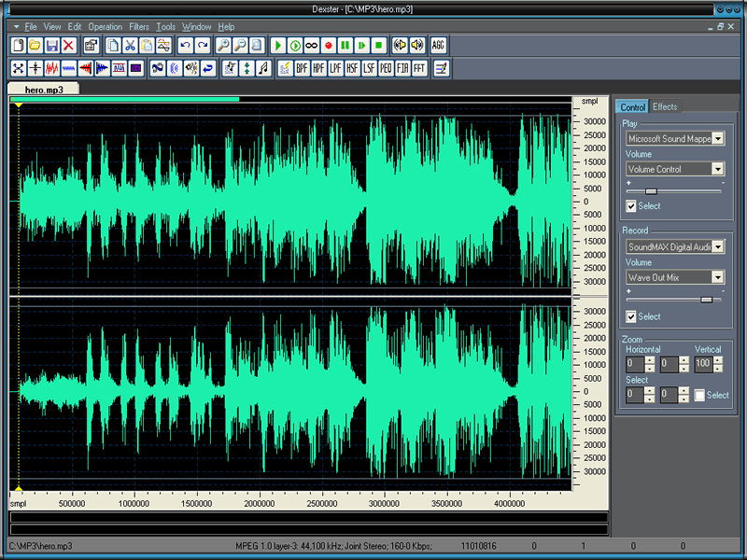This screenshot has height=560, width=747.
Task: Expand the Volume Control dropdown
Action: point(717,169)
